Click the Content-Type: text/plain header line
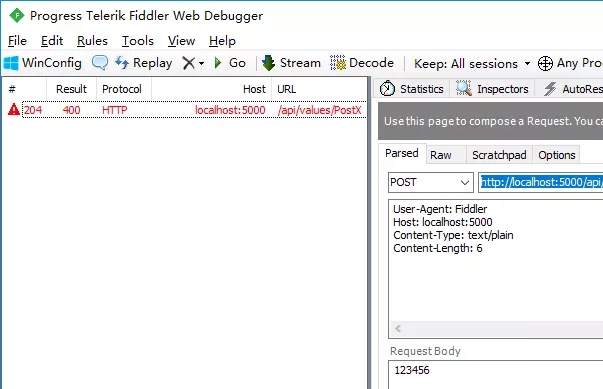 453,235
